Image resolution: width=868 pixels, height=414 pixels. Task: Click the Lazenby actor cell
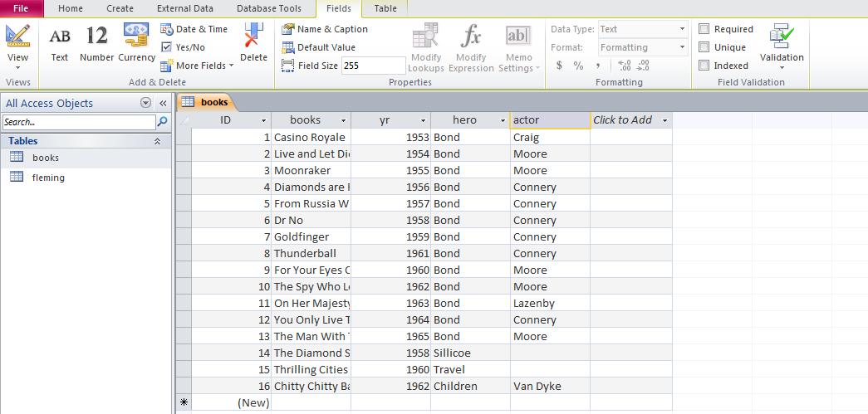coord(550,303)
